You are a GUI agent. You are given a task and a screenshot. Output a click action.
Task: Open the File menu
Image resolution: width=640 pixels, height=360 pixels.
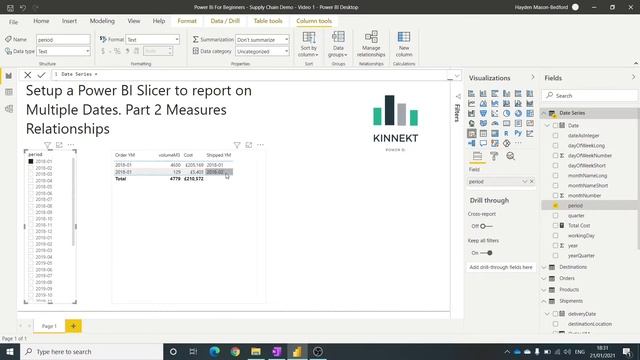[13, 22]
